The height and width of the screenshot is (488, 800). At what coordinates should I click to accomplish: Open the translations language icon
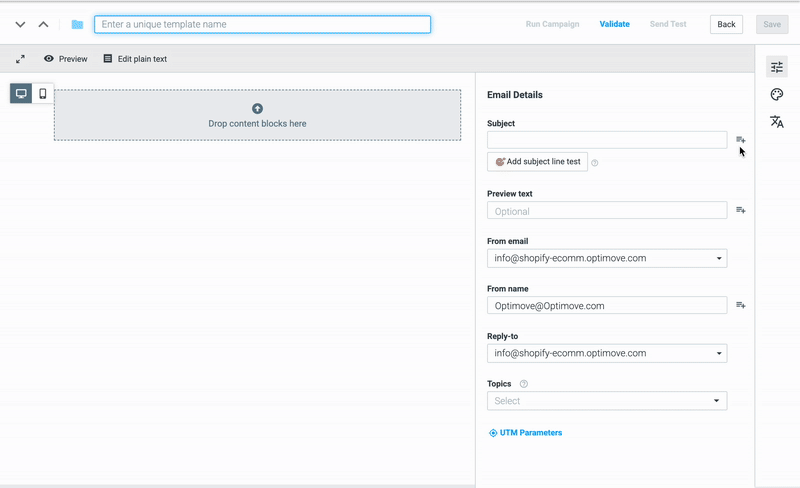(x=777, y=121)
